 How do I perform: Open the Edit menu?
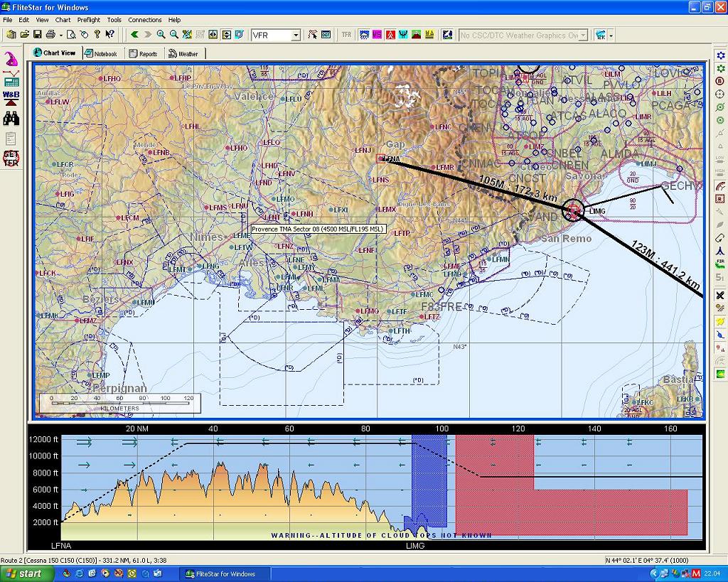pyautogui.click(x=23, y=20)
